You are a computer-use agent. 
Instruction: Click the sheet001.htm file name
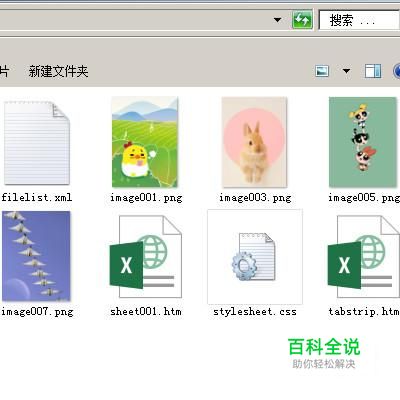[146, 312]
